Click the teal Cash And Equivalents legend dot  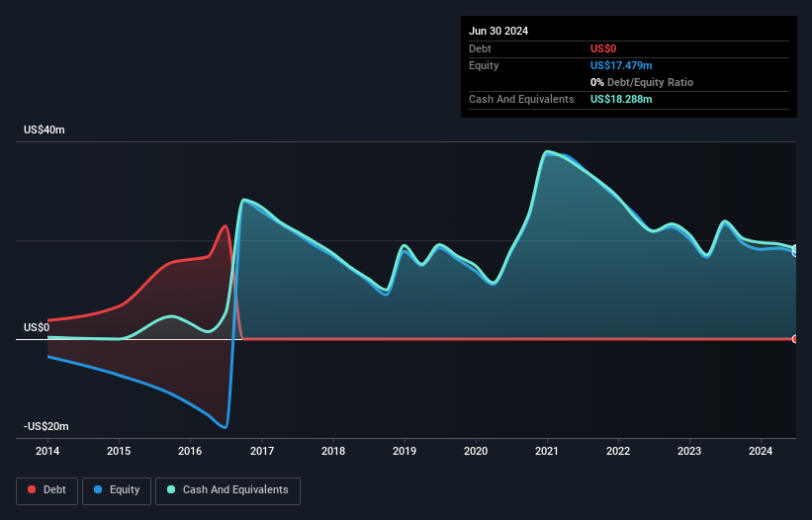171,489
